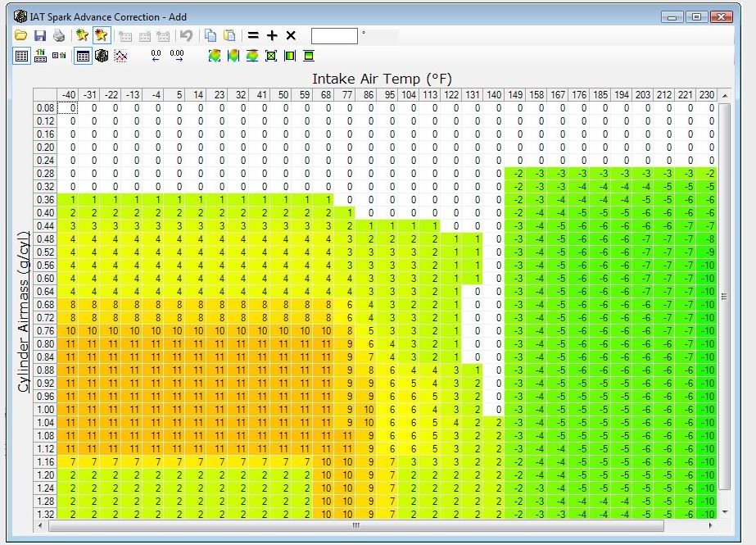Click the second greyed-out table compare icon

click(x=145, y=36)
